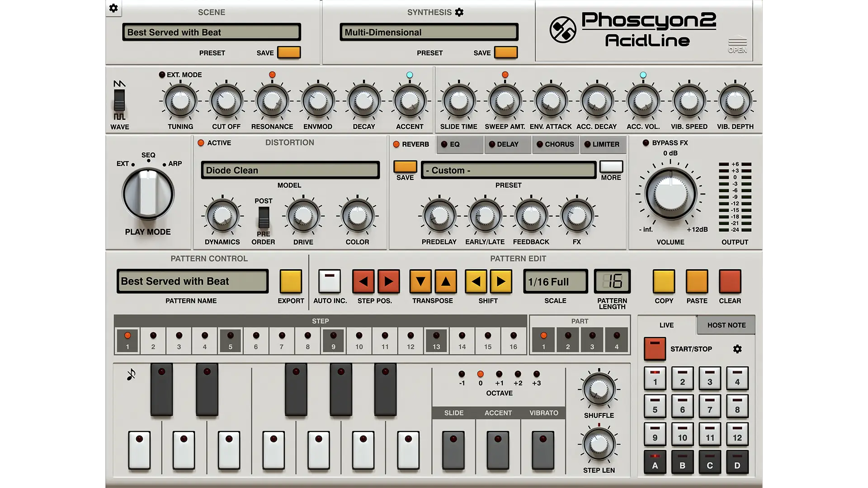Select octave +2 LED

pyautogui.click(x=518, y=374)
